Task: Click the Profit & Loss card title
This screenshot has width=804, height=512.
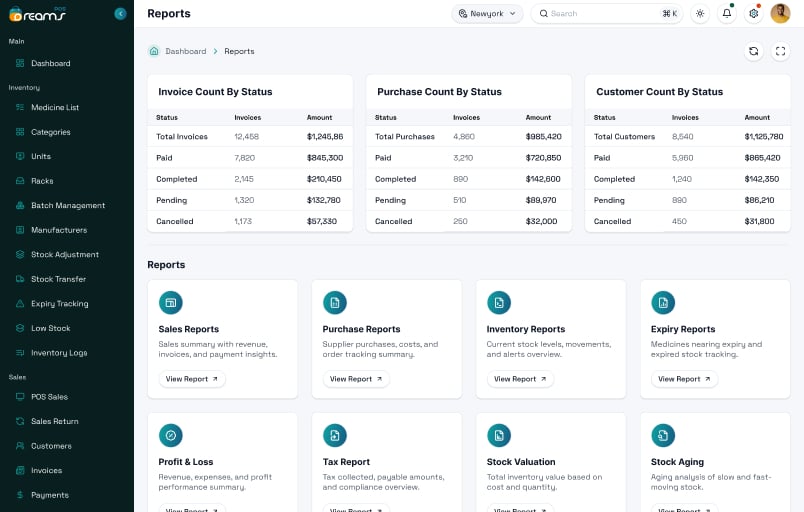Action: (186, 462)
